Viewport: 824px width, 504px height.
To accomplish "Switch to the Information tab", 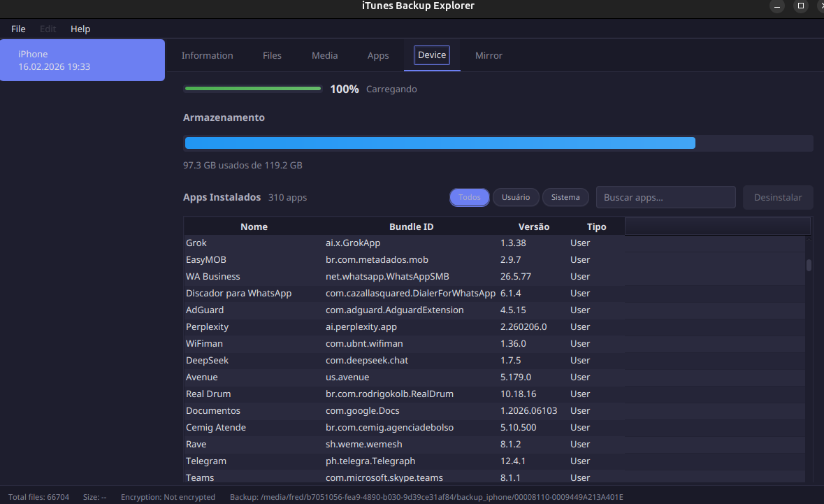I will click(x=207, y=55).
